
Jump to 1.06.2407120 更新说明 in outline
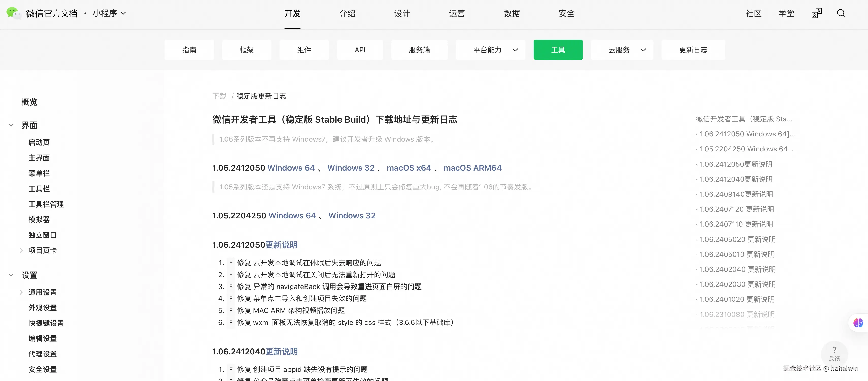tap(736, 209)
